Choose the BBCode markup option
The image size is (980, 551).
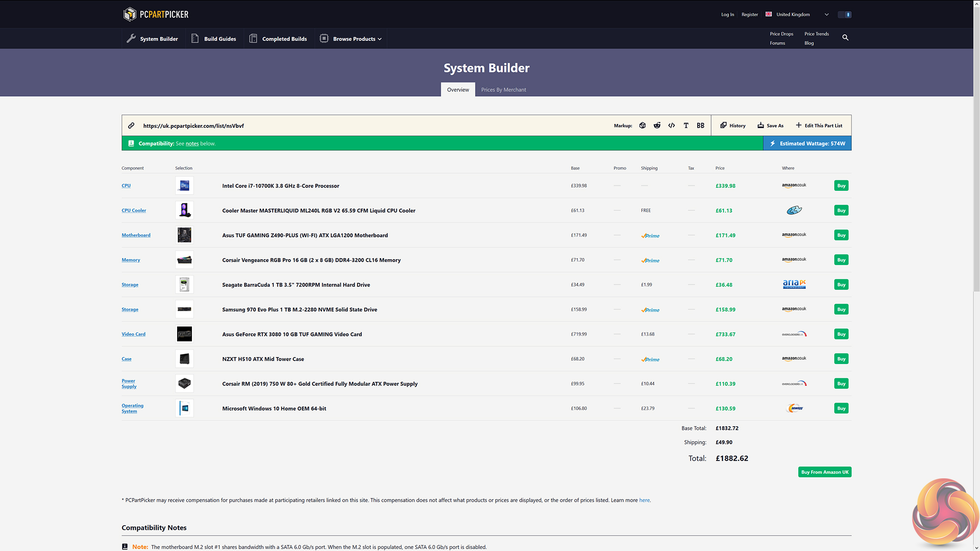click(x=700, y=125)
